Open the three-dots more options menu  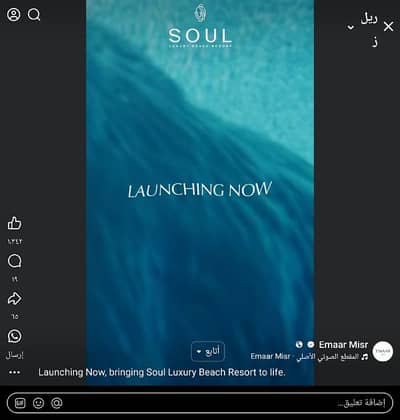[14, 372]
